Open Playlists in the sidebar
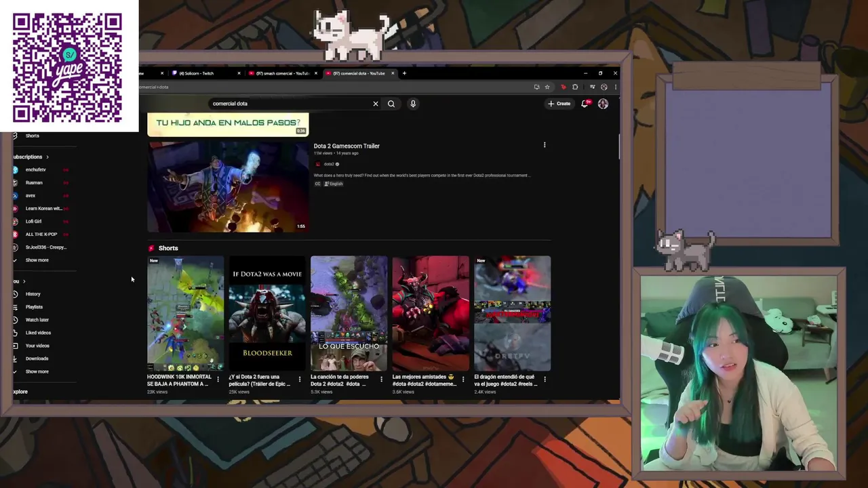868x488 pixels. pos(34,307)
